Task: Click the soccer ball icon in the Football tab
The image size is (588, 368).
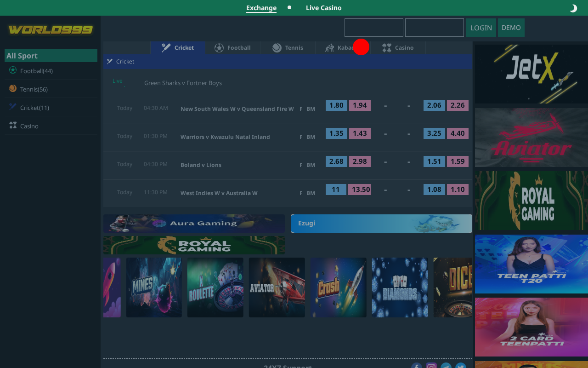Action: pos(219,48)
